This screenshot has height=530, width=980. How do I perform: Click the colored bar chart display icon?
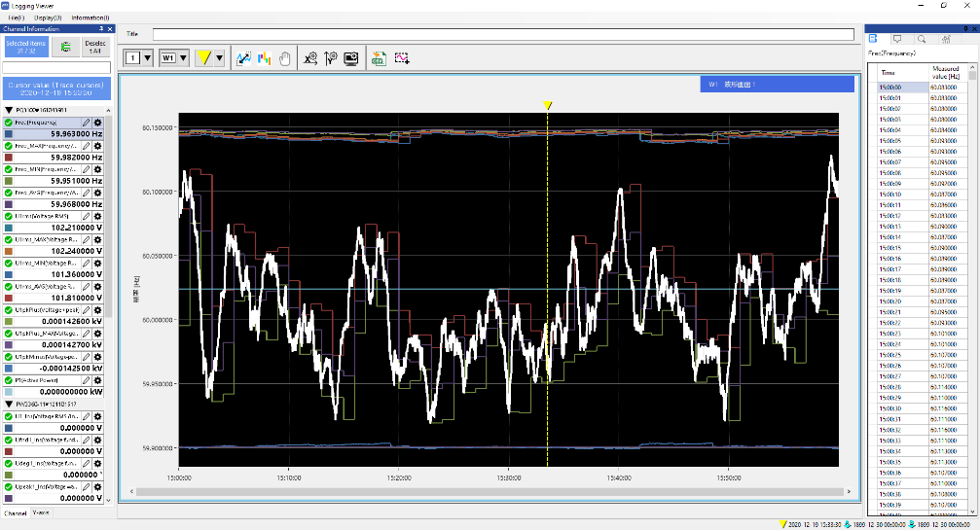[x=264, y=58]
